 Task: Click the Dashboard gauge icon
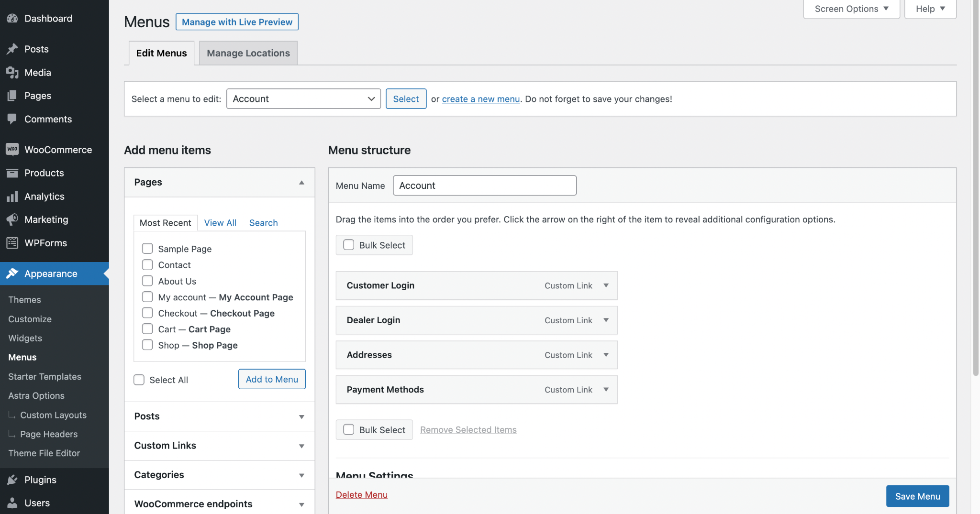(x=12, y=19)
